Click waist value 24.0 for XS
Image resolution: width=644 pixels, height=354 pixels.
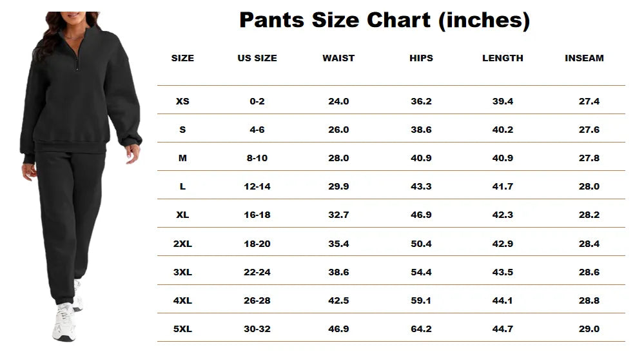coord(338,101)
